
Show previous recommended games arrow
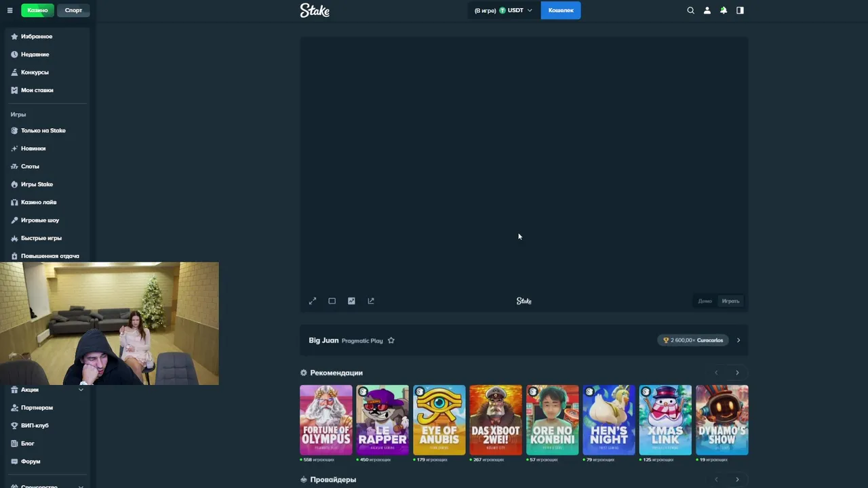click(716, 373)
